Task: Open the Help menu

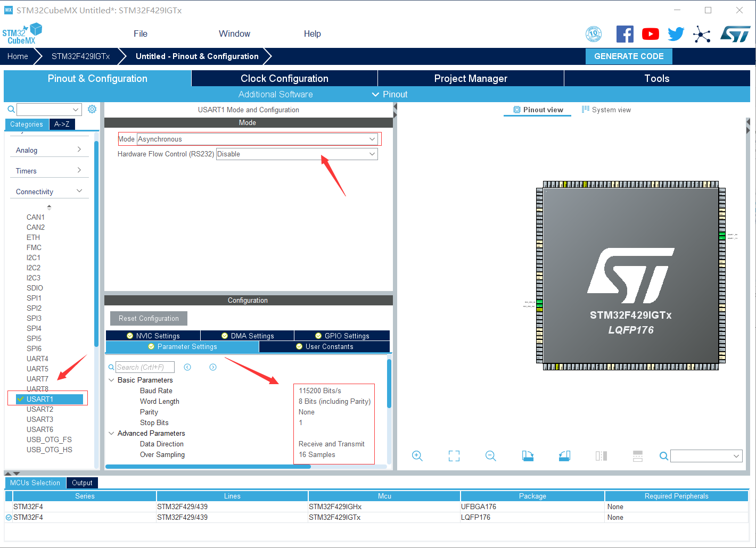Action: [313, 34]
